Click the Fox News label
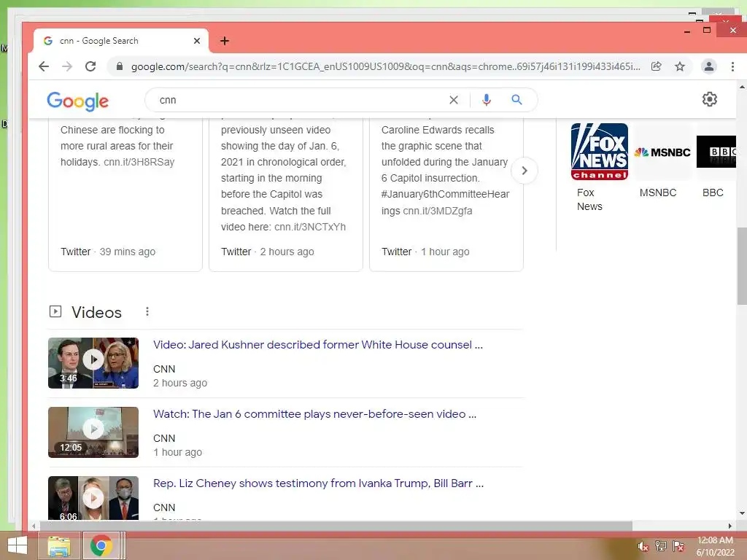Viewport: 747px width, 560px height. tap(589, 200)
